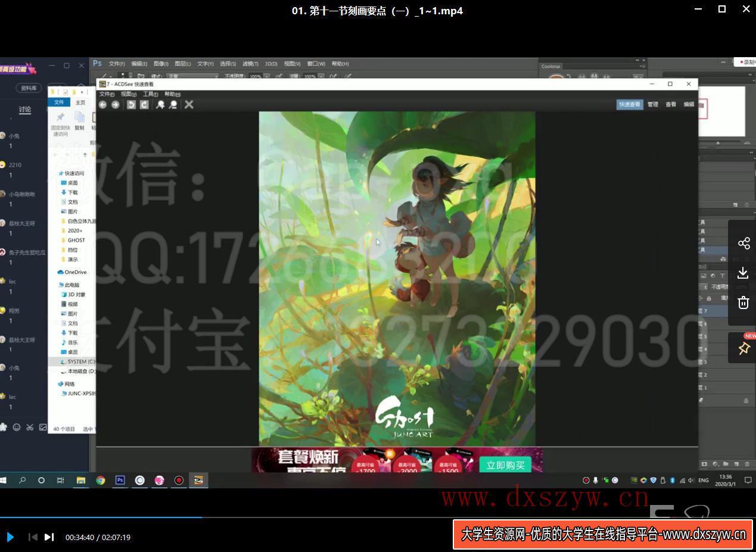Click the Coolorus panel tab in Photoshop
This screenshot has width=756, height=552.
[551, 67]
